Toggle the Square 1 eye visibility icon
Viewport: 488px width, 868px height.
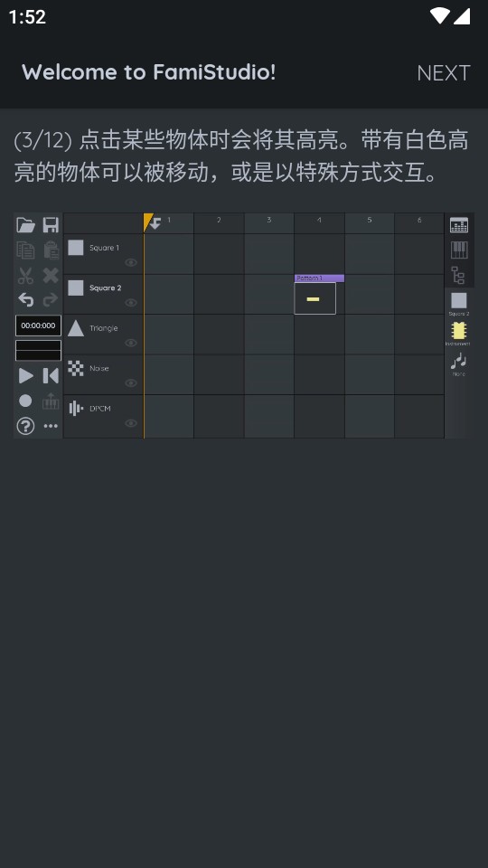tap(130, 262)
